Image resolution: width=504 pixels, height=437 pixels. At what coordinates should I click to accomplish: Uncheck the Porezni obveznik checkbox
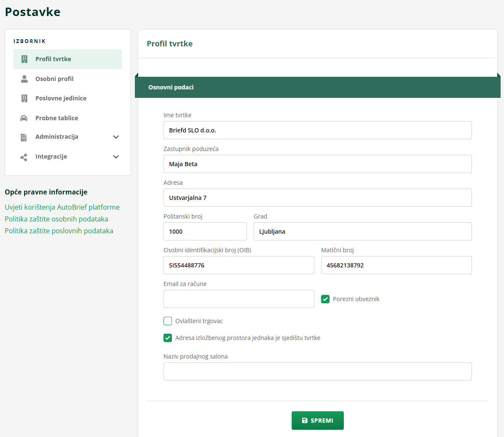click(x=325, y=299)
